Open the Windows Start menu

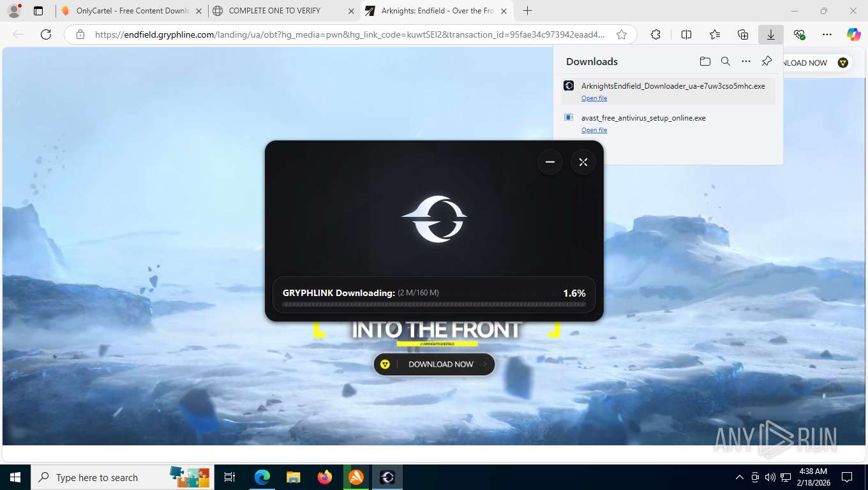click(15, 477)
